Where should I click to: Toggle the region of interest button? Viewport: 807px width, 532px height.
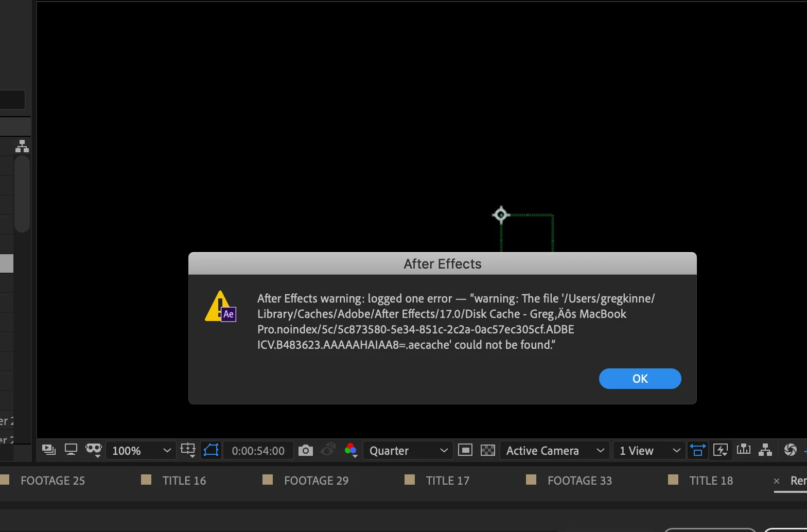[x=211, y=450]
